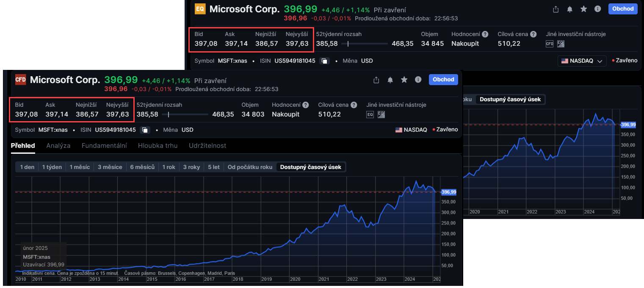Select the Od počátku roku chart range

(250, 167)
